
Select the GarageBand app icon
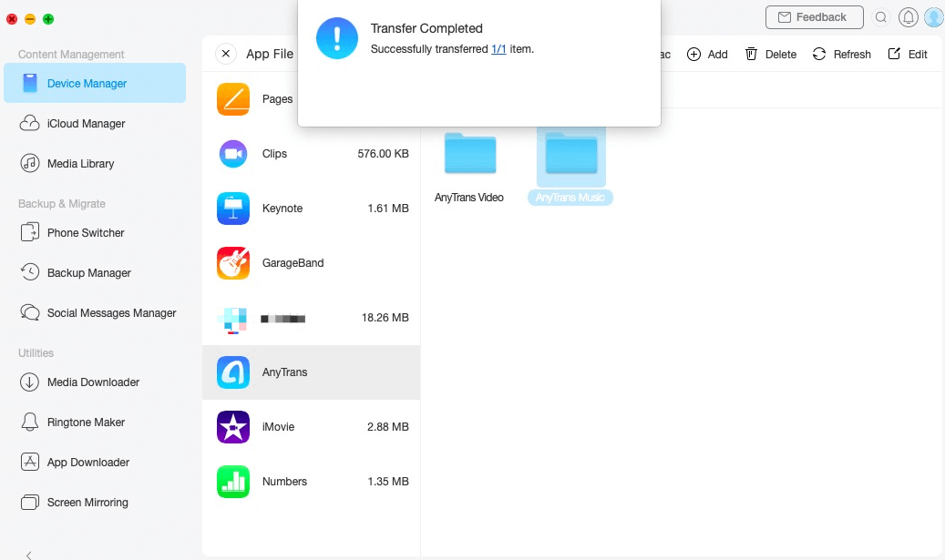233,262
